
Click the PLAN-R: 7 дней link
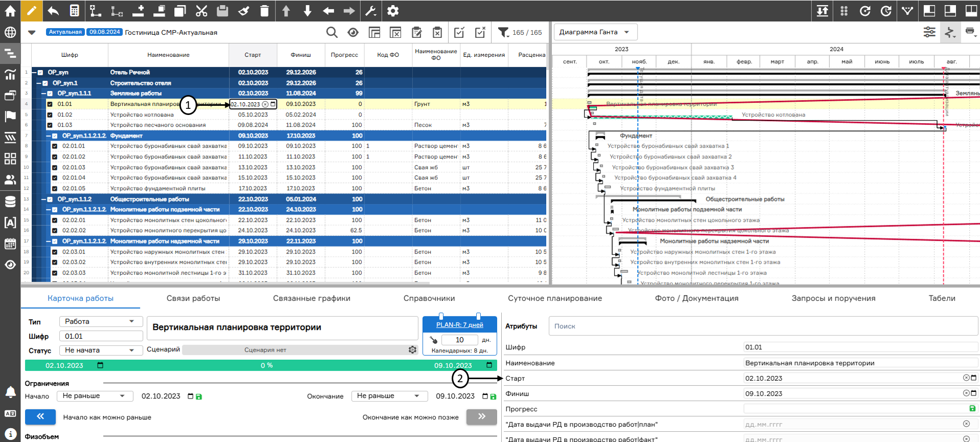[459, 325]
